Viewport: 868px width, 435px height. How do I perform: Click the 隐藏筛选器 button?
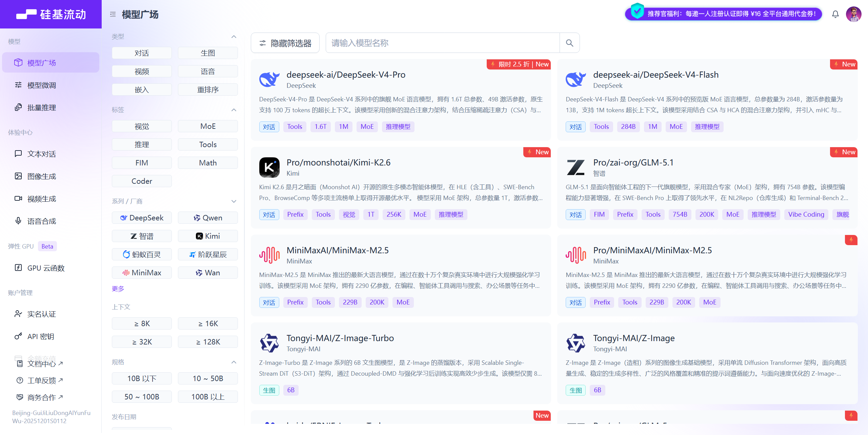click(285, 43)
